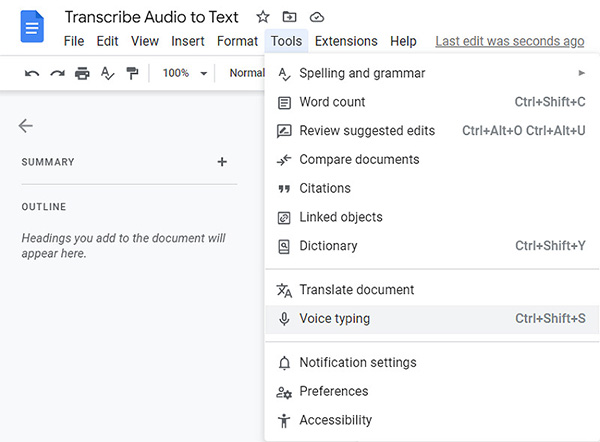600x442 pixels.
Task: Close the open Tools menu
Action: [x=286, y=41]
